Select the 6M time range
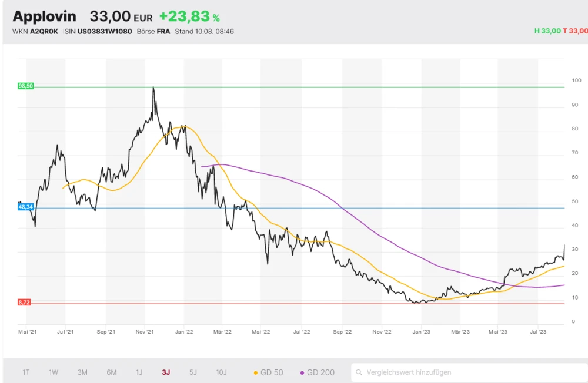Image resolution: width=588 pixels, height=383 pixels. [x=112, y=372]
